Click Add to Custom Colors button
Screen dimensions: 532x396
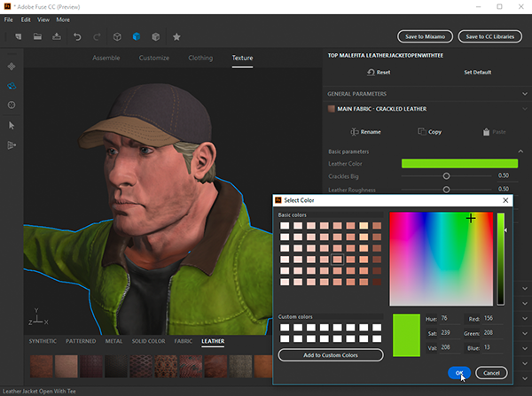[x=330, y=354]
